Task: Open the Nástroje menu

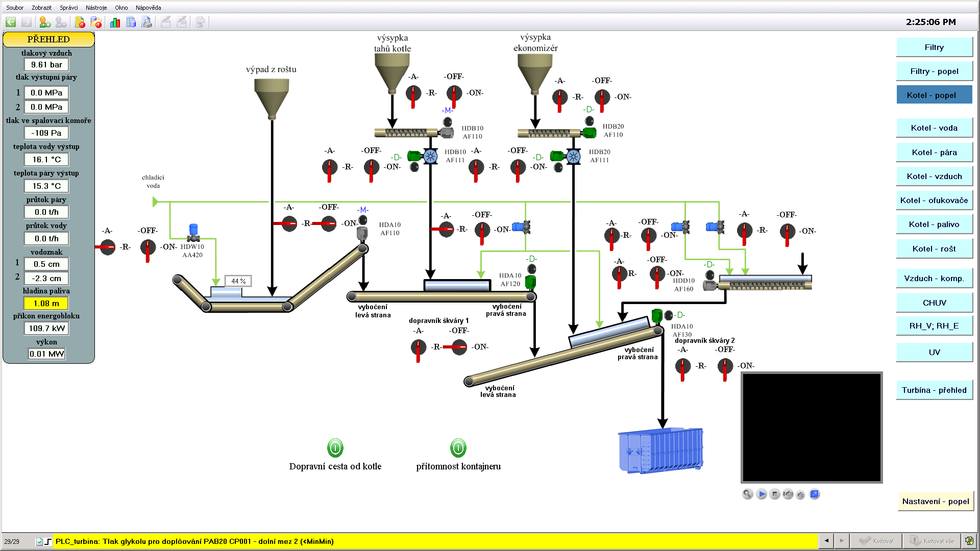Action: click(x=96, y=8)
